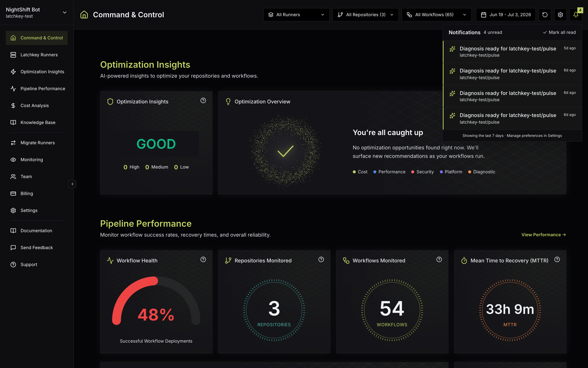Screen dimensions: 588x368
Task: Collapse the sidebar with the chevron handle
Action: 72,184
